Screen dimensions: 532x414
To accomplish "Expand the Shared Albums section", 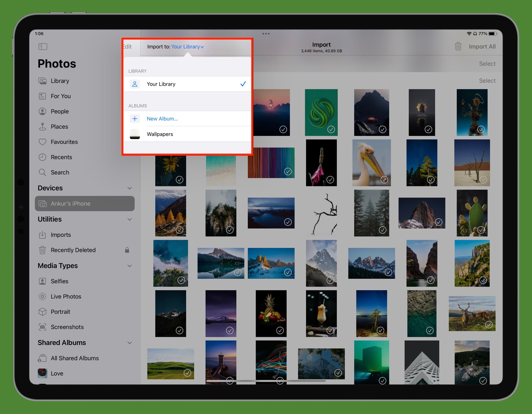I will (x=130, y=343).
